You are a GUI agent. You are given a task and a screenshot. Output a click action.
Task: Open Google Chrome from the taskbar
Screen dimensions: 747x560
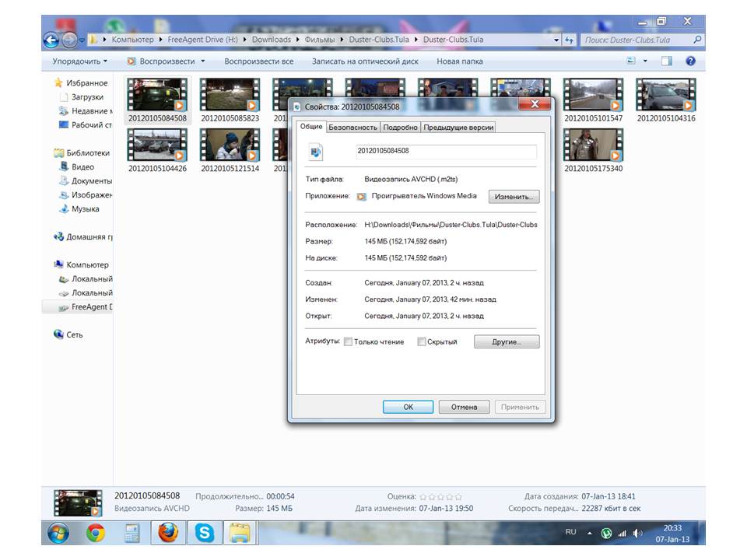[96, 533]
